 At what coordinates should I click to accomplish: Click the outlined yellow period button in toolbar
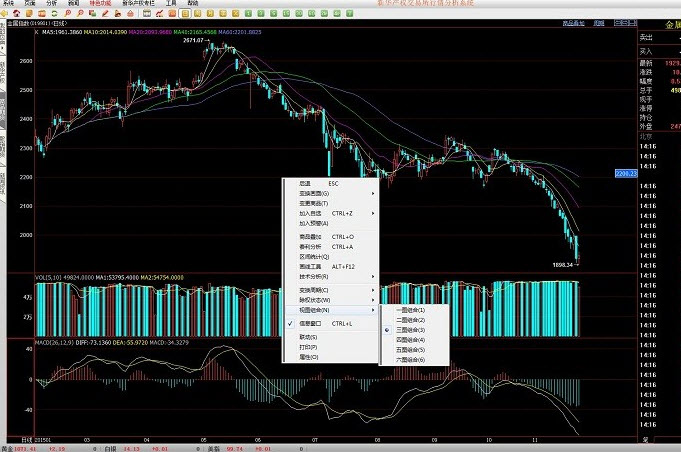click(x=185, y=13)
